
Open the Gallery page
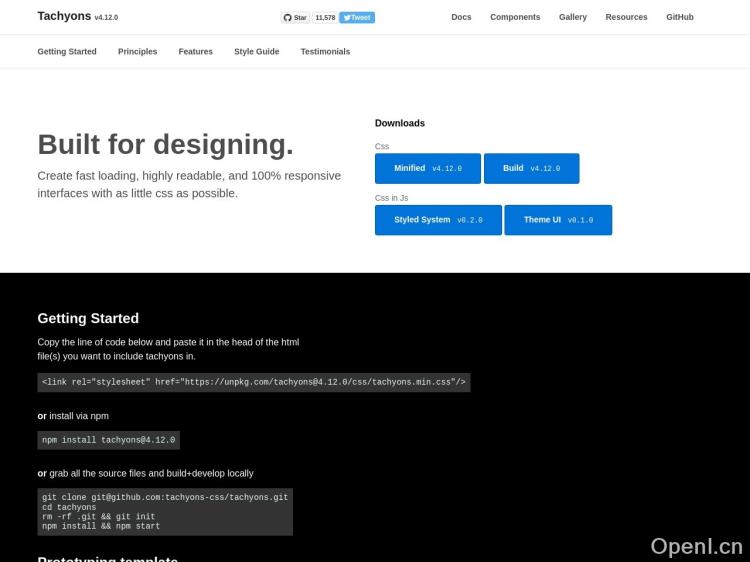coord(573,17)
